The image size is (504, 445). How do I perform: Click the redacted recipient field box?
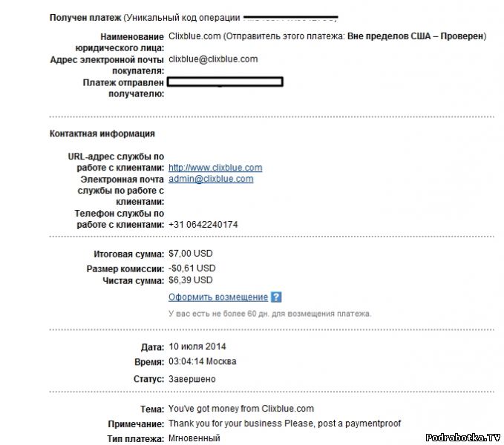[x=226, y=82]
